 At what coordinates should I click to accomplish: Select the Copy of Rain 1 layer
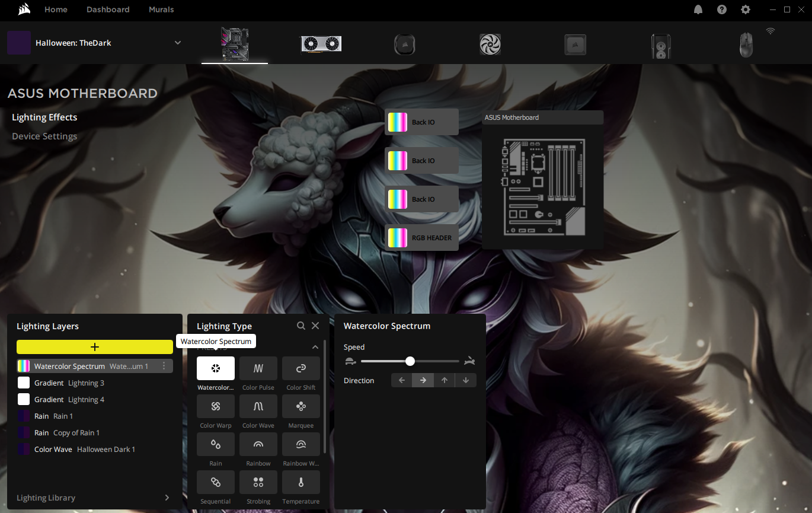[95, 432]
